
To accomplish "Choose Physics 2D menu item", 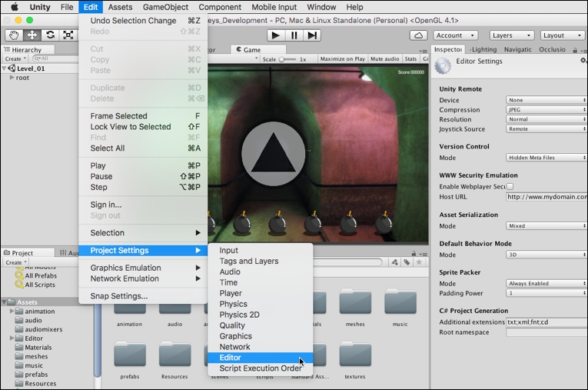I will click(261, 315).
